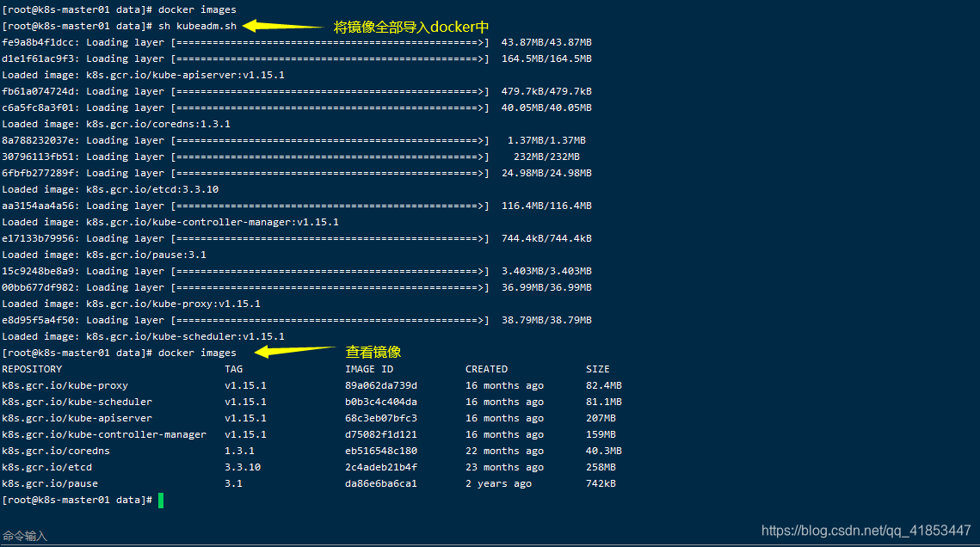This screenshot has width=980, height=547.
Task: Click layer ID 30796113fb51
Action: tap(38, 157)
